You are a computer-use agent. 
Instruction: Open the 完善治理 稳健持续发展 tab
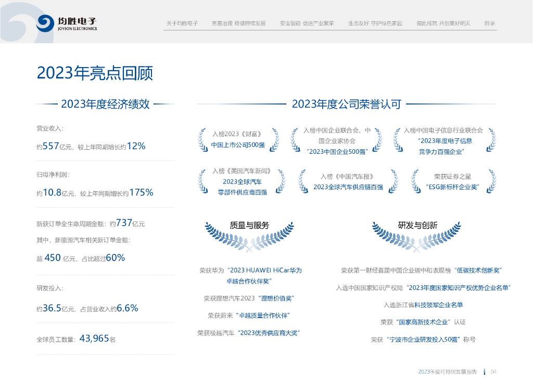pos(238,23)
